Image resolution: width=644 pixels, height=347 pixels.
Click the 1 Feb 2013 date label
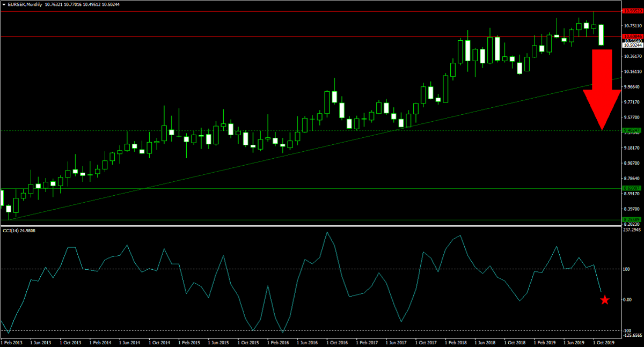[x=11, y=341]
